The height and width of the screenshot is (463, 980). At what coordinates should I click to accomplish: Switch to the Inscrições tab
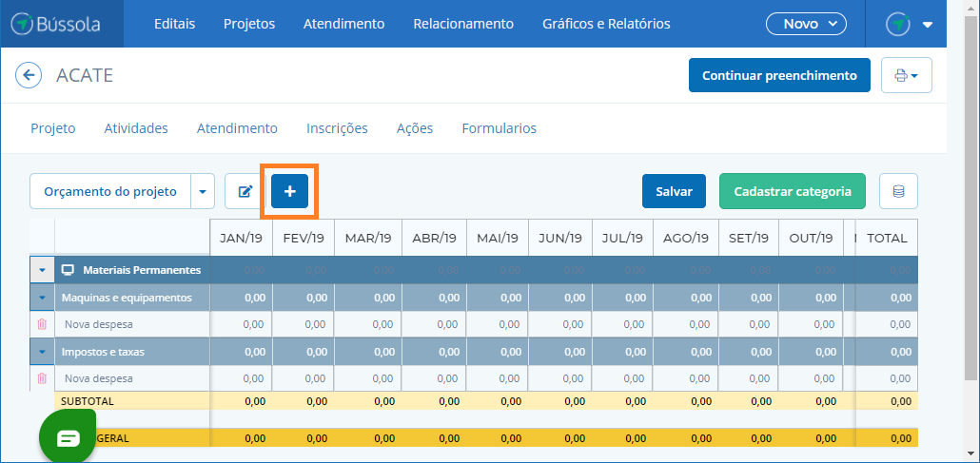337,128
